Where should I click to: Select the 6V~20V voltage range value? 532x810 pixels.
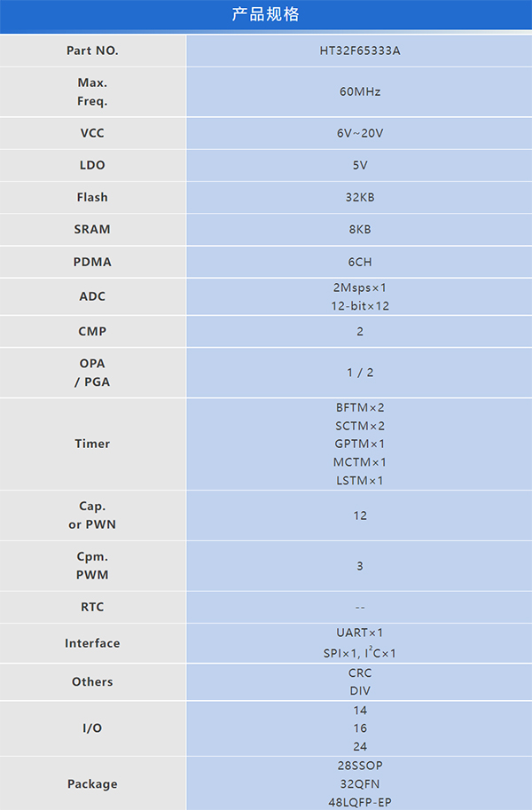(x=359, y=133)
